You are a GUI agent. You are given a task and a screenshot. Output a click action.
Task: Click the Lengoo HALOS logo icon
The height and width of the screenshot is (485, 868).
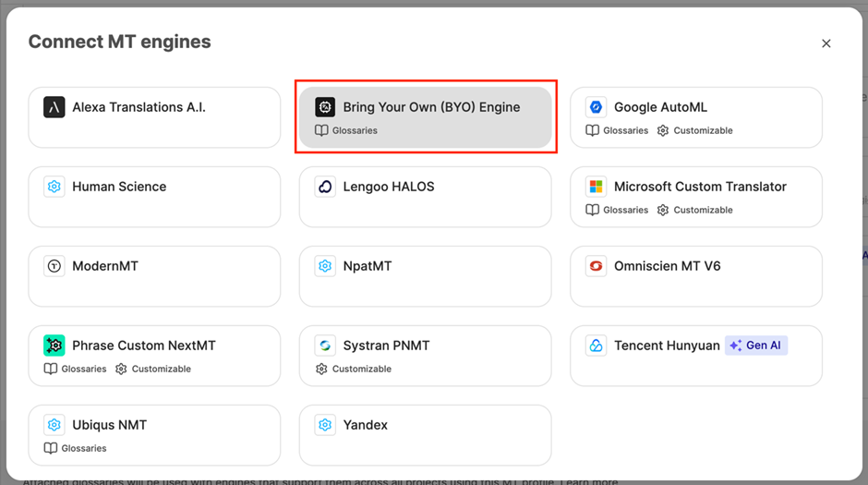tap(324, 187)
